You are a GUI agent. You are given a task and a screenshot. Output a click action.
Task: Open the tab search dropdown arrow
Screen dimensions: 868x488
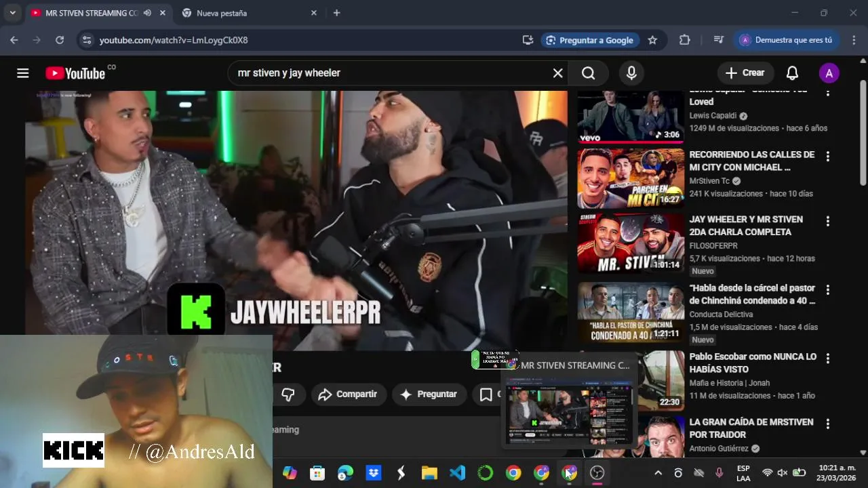click(x=12, y=13)
